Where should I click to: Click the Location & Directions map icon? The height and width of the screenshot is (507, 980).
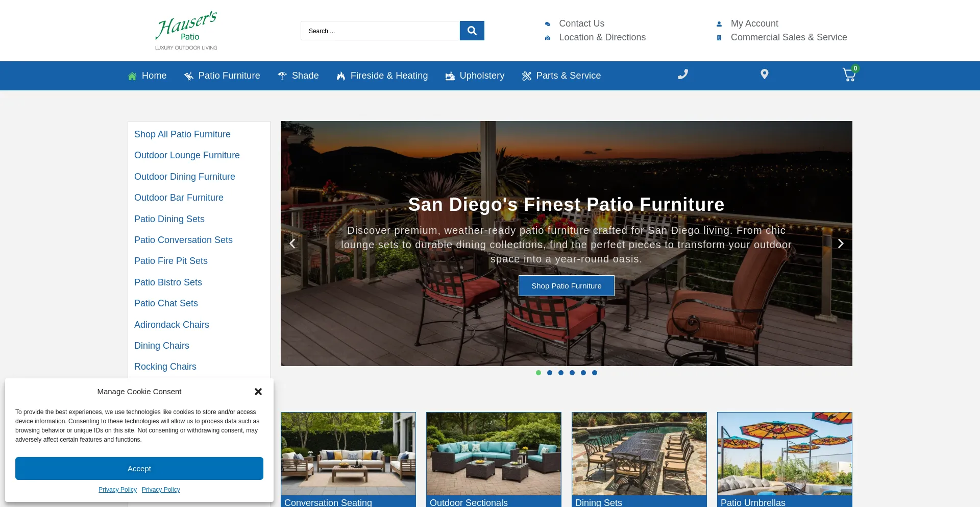[x=548, y=38]
